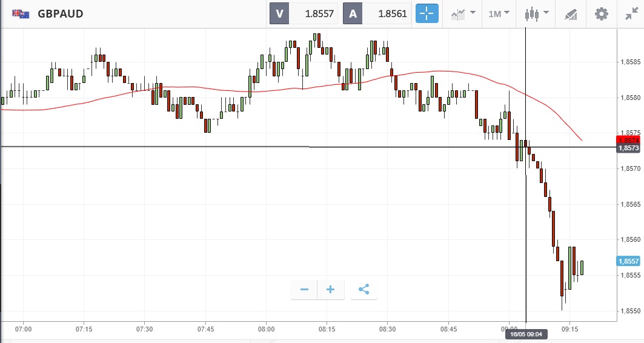Image resolution: width=644 pixels, height=343 pixels.
Task: Expand the 1M timeframe dropdown
Action: (499, 13)
